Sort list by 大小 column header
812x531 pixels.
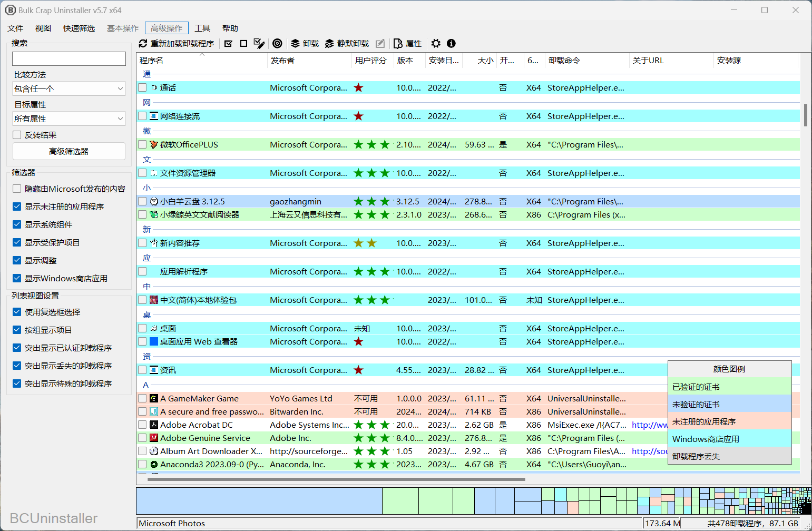click(x=480, y=60)
